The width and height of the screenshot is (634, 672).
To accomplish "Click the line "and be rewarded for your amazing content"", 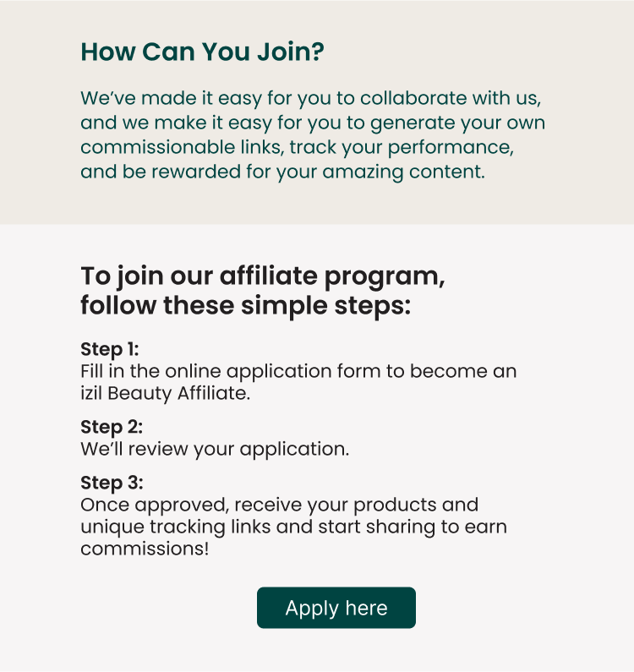I will coord(283,172).
